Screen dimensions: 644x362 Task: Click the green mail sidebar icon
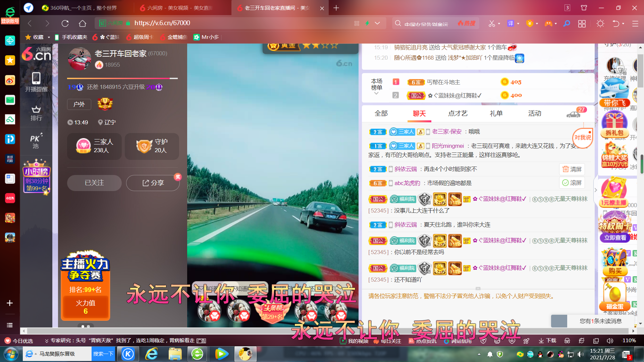click(x=10, y=100)
